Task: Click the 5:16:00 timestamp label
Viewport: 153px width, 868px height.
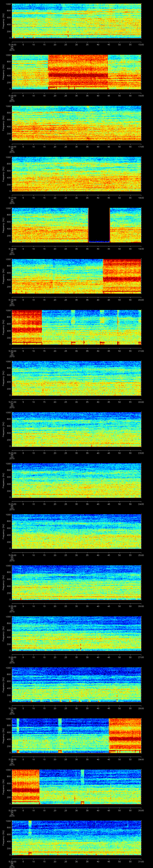Action: [x=12, y=147]
